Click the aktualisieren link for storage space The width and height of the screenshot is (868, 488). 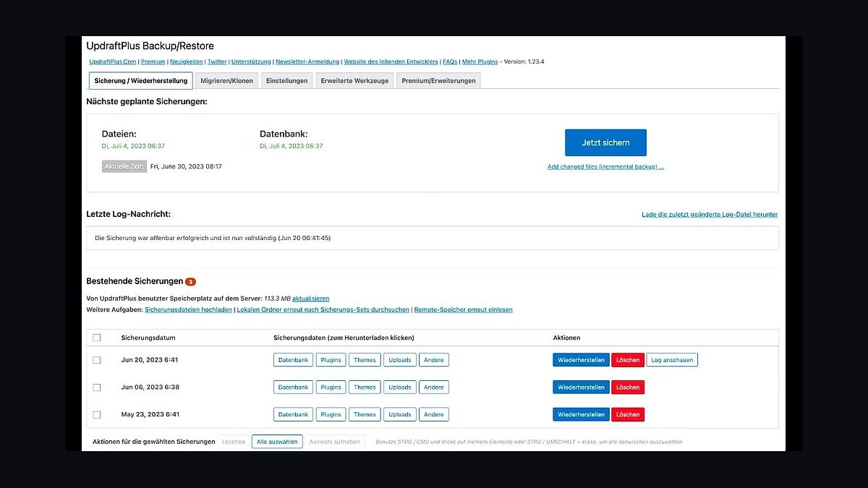click(x=310, y=298)
